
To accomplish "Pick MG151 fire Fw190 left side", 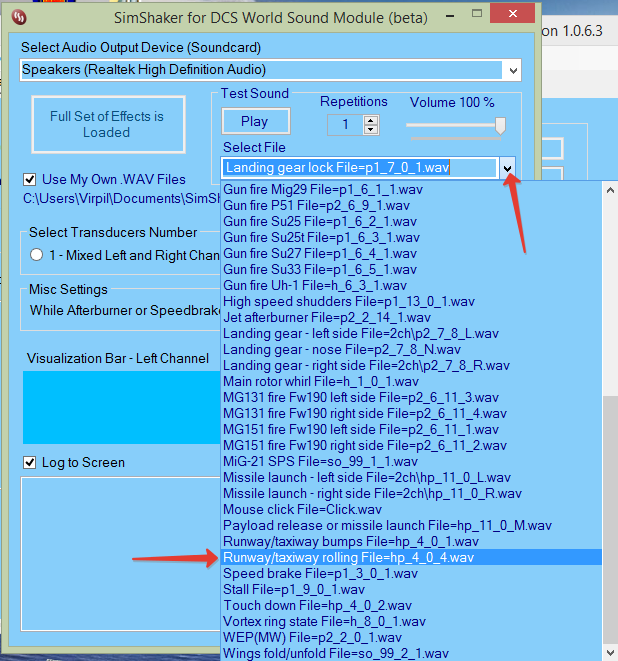I will click(411, 430).
